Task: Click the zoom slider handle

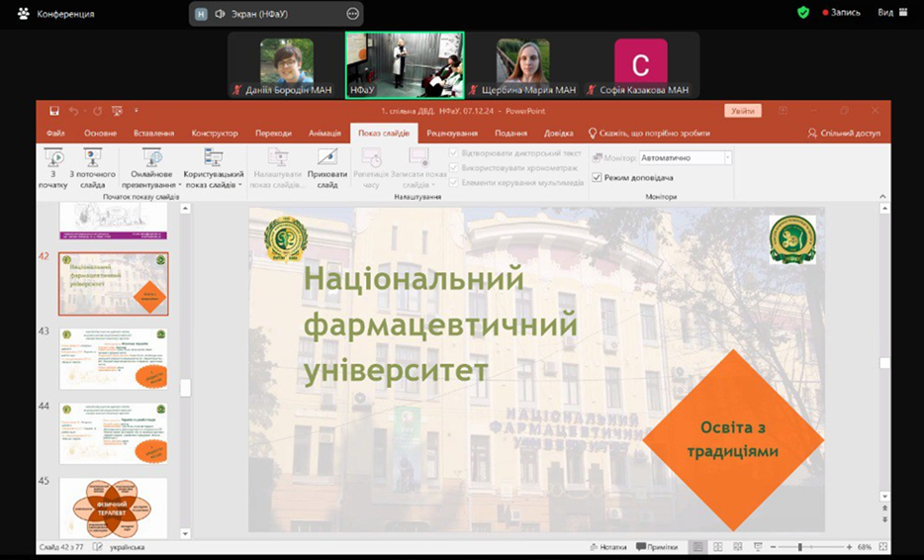Action: pyautogui.click(x=799, y=547)
